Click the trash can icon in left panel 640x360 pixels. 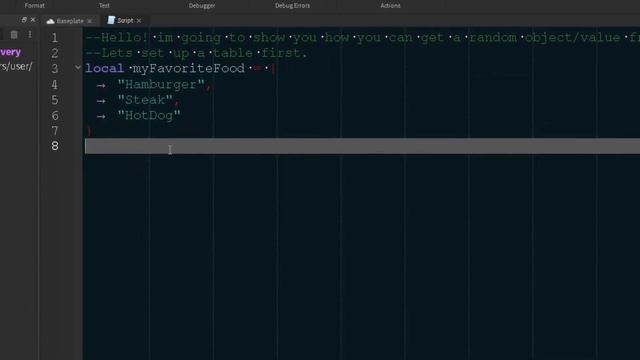coord(14,35)
